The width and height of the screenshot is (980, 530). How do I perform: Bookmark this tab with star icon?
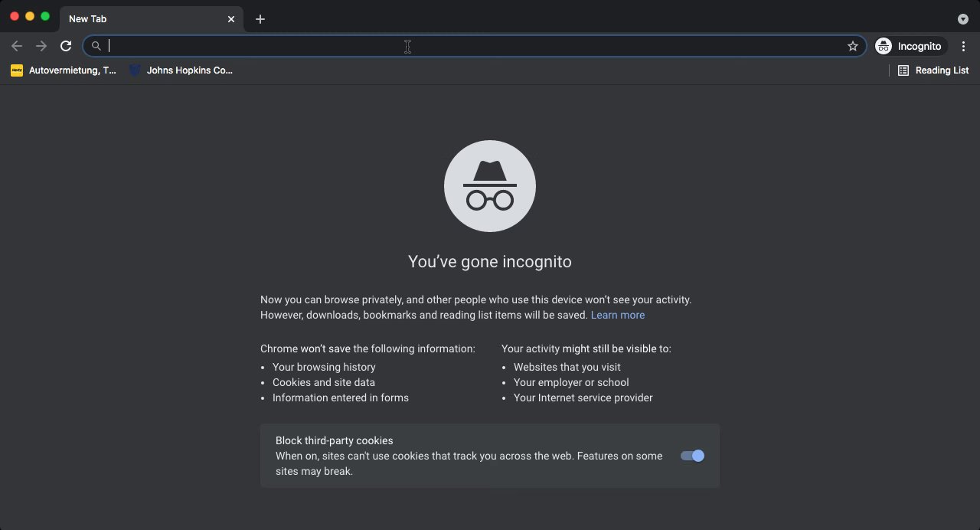(853, 47)
